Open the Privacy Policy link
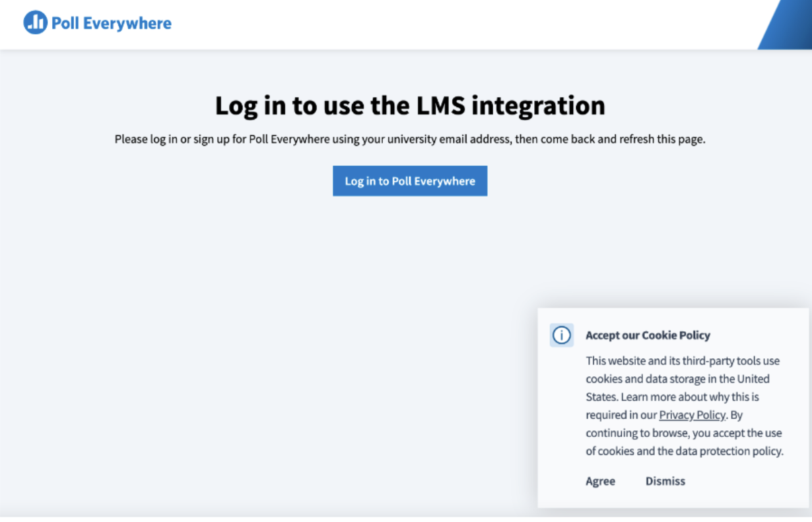 tap(692, 415)
